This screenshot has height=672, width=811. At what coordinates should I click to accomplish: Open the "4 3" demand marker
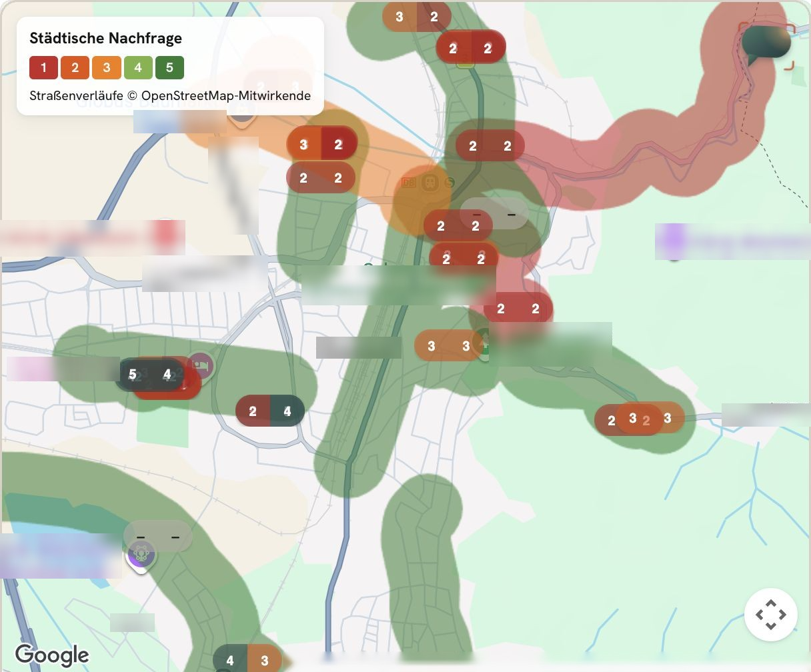pos(247,660)
